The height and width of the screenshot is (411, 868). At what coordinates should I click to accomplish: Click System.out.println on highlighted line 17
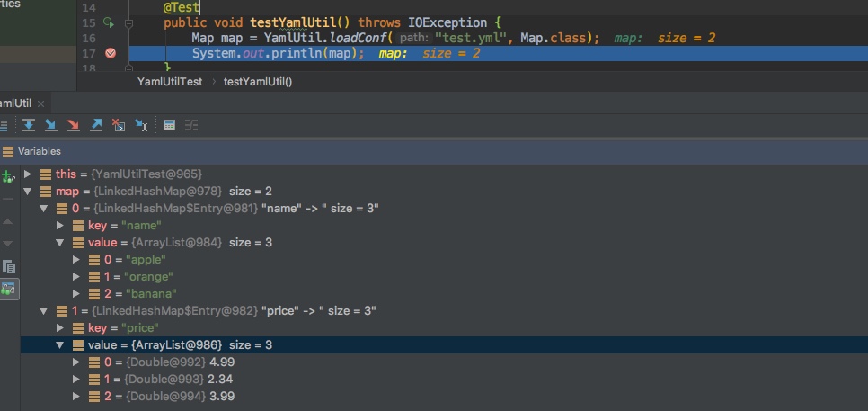click(x=258, y=53)
